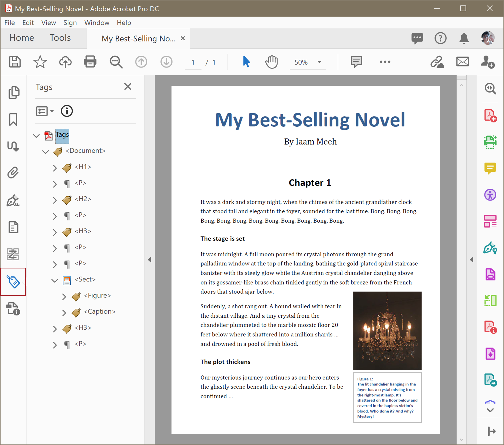This screenshot has width=504, height=445.
Task: Click the chandelier image in document
Action: (x=387, y=331)
